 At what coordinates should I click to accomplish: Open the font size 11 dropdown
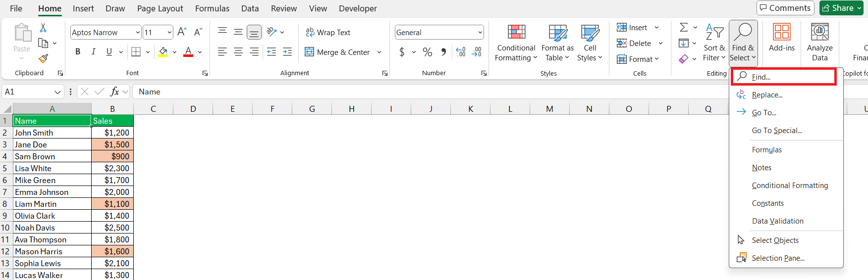tap(169, 33)
